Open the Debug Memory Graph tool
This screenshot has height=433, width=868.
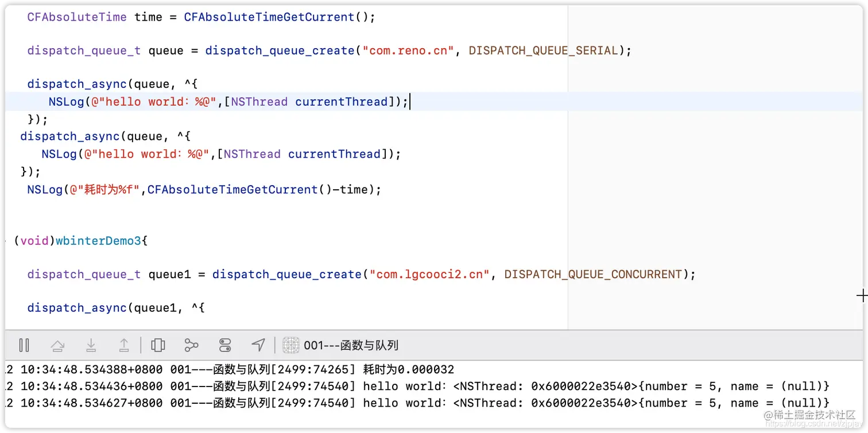191,345
